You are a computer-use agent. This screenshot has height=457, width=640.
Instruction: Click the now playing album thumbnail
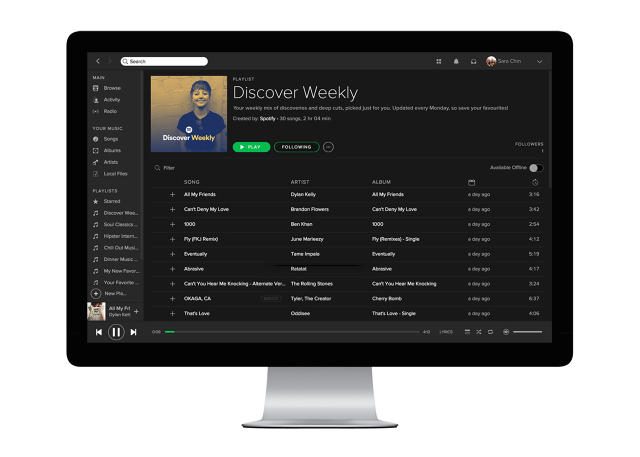97,312
